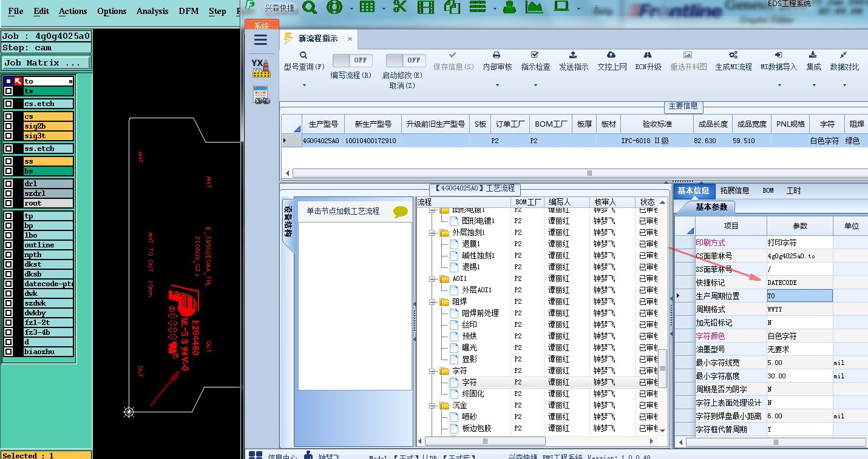Click the Job Matrix ... button
This screenshot has height=459, width=868.
pyautogui.click(x=46, y=62)
